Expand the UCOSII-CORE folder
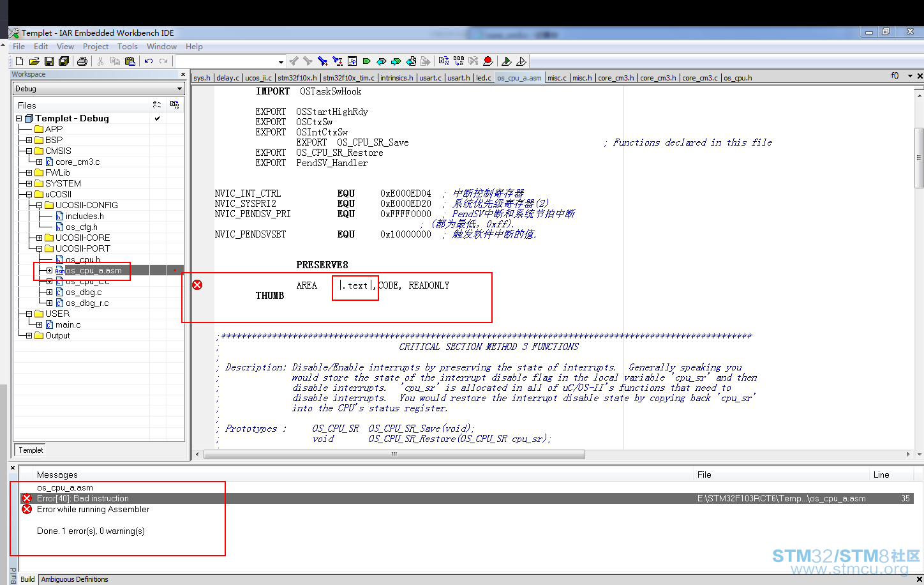The width and height of the screenshot is (924, 585). click(x=40, y=238)
